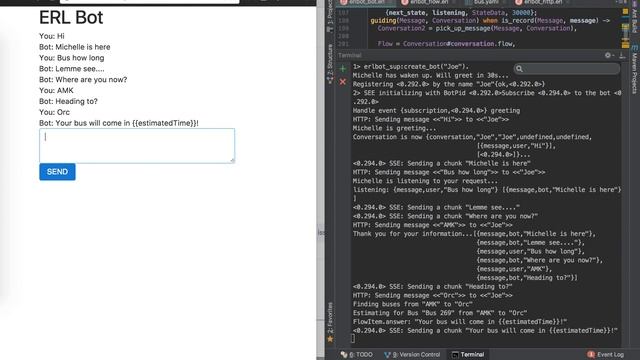Click the 'Terminal' panel title label
This screenshot has height=360, width=640.
[x=350, y=55]
